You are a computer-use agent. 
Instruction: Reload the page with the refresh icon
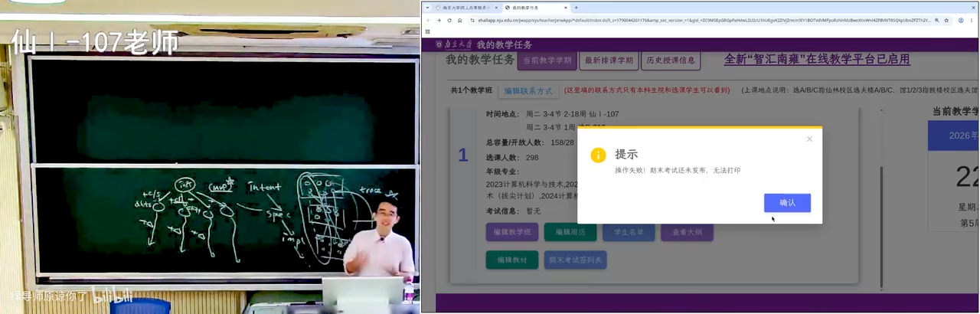point(449,20)
